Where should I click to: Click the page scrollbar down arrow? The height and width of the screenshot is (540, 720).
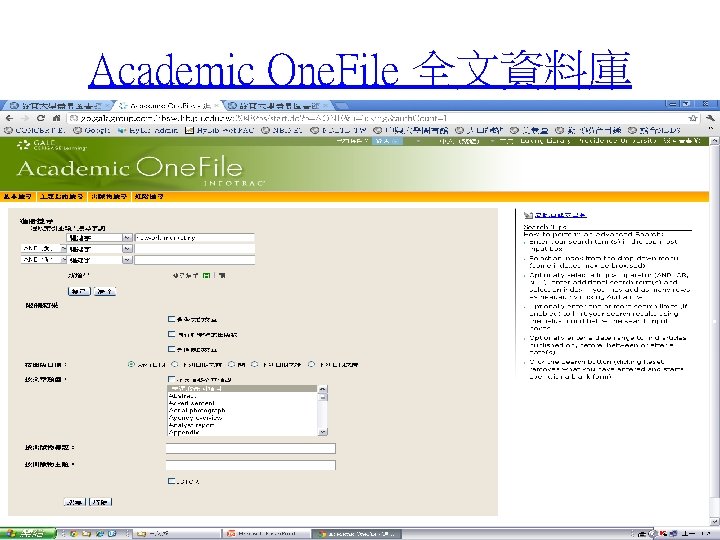pyautogui.click(x=715, y=522)
